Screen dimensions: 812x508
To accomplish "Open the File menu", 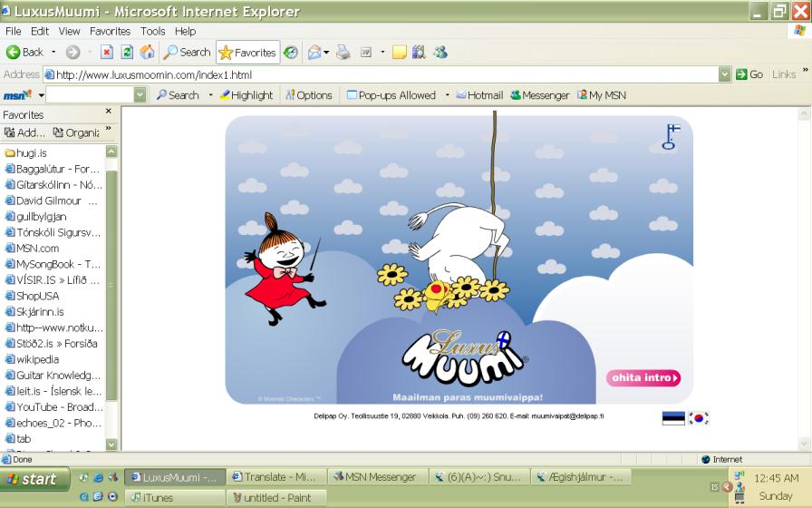I will tap(13, 31).
